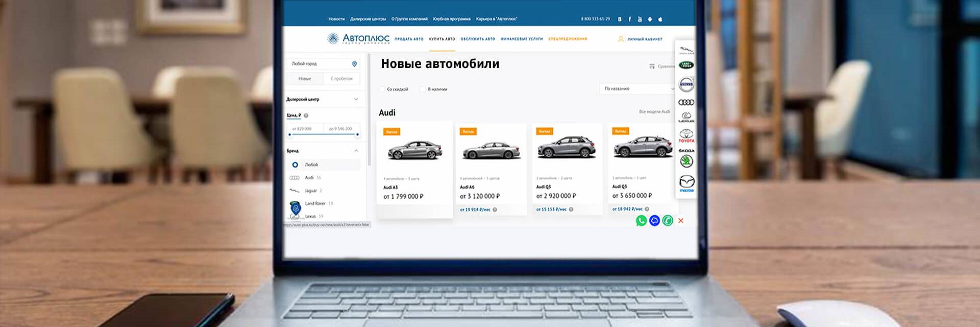Open the Audi A6 car card

[491, 169]
